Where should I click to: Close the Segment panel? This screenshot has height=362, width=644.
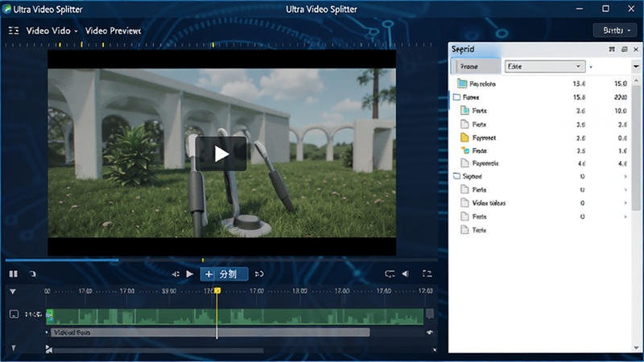[636, 49]
